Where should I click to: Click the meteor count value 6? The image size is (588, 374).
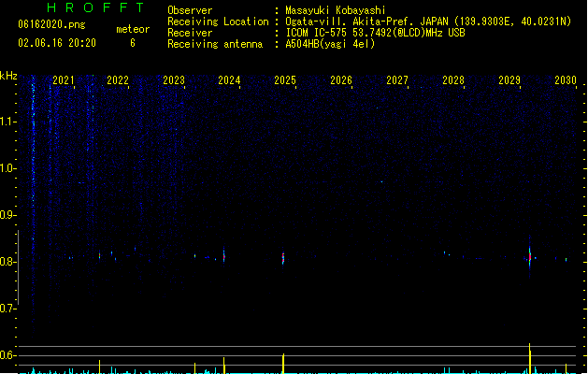point(133,43)
